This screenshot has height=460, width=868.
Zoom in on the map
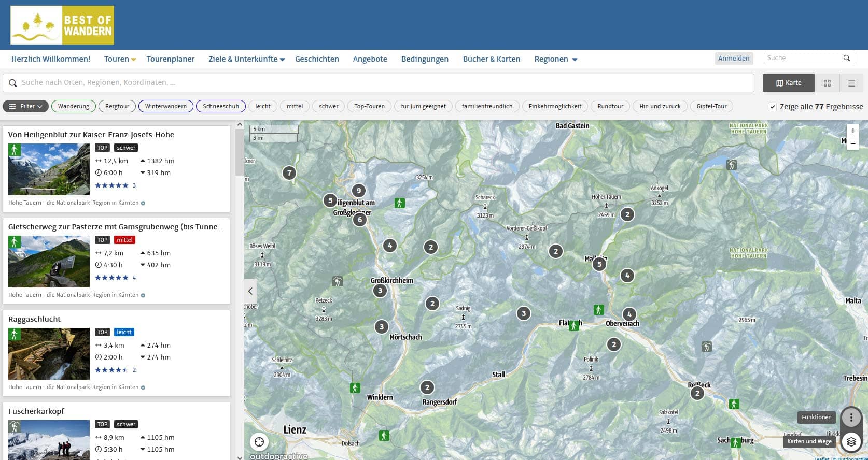pos(853,131)
